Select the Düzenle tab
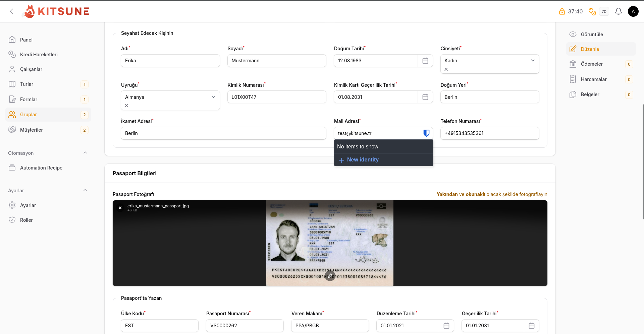The height and width of the screenshot is (334, 644). [601, 49]
